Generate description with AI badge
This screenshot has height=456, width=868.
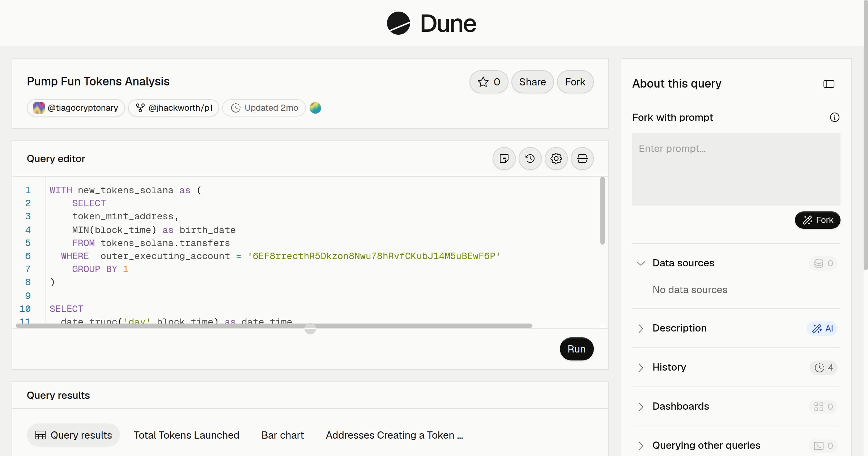pos(822,328)
